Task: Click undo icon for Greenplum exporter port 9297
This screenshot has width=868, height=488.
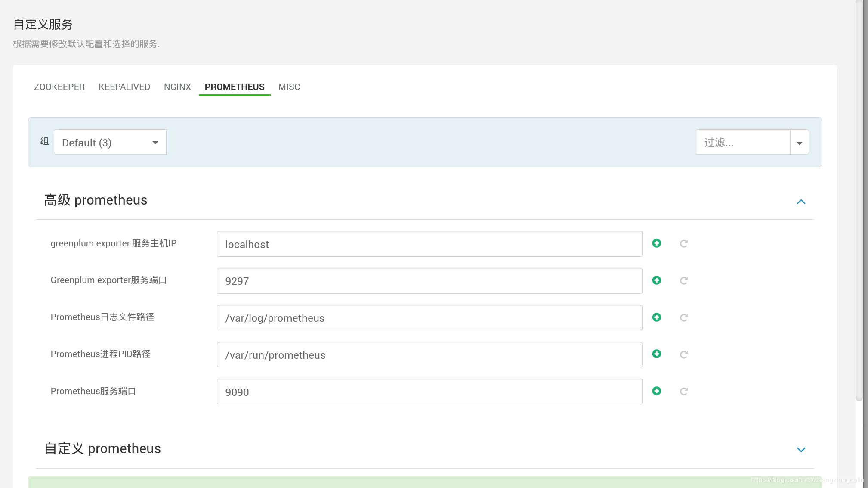Action: pos(683,281)
